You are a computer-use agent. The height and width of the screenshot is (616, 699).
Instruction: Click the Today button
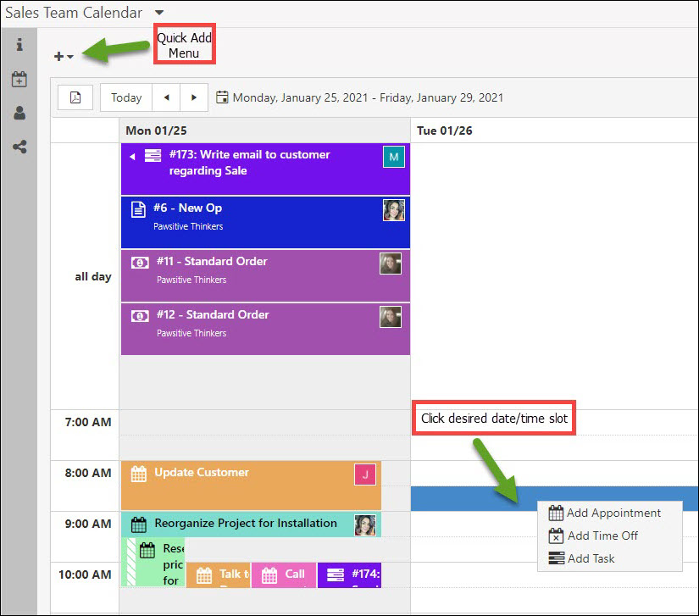[x=126, y=97]
